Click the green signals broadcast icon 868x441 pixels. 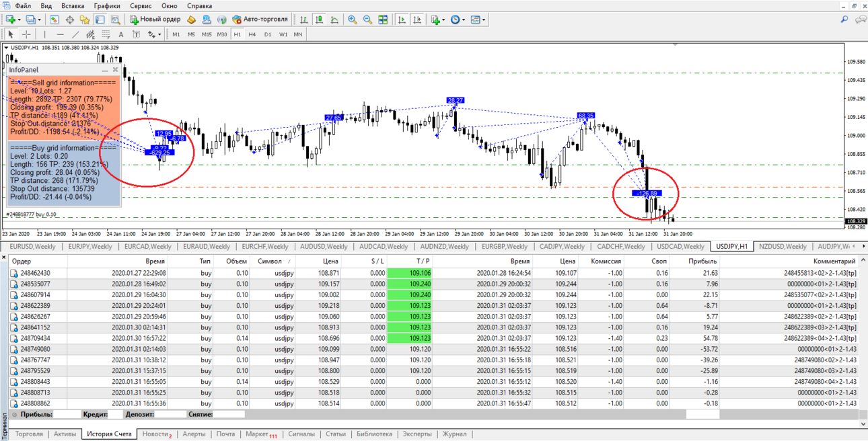pyautogui.click(x=221, y=19)
